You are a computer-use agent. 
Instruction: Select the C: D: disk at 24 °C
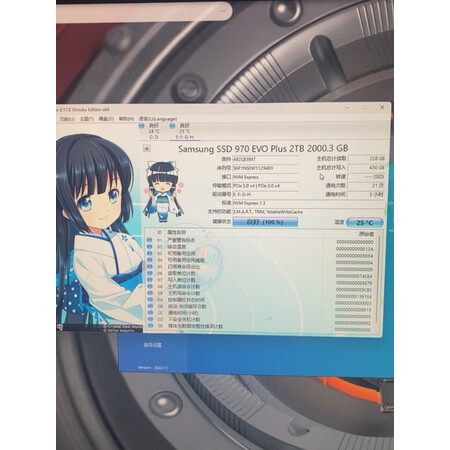coord(149,131)
